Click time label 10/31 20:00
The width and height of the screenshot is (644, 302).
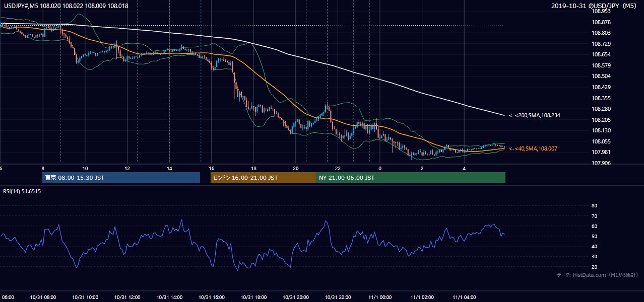point(296,297)
